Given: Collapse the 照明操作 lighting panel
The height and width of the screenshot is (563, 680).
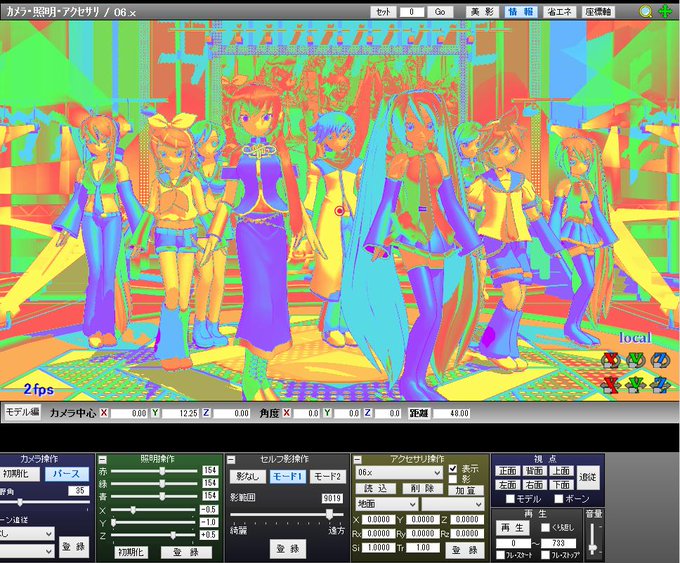Looking at the screenshot, I should tap(103, 460).
